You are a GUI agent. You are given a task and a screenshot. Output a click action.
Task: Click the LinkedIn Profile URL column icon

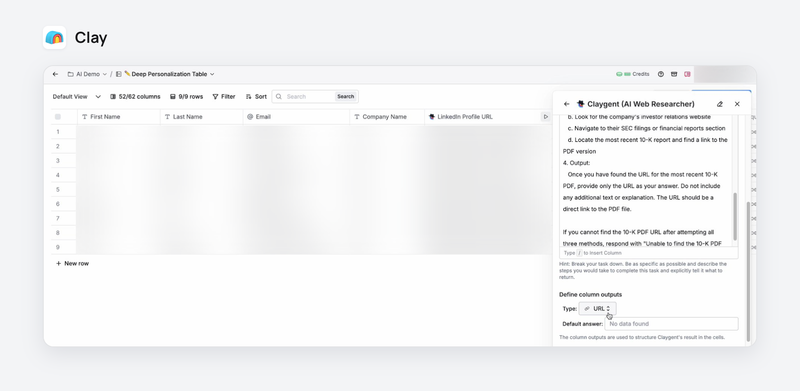coord(432,117)
